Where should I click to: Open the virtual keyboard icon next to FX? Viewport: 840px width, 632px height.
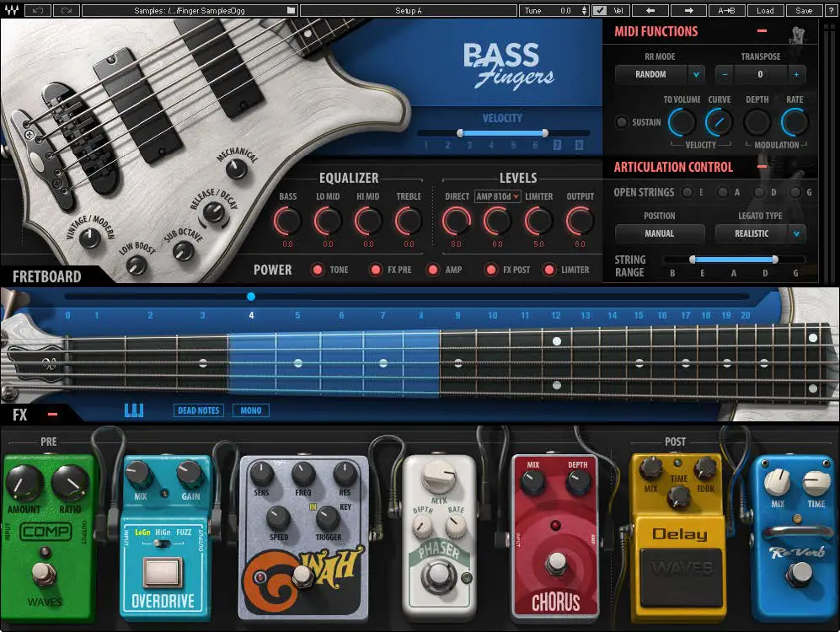coord(135,410)
